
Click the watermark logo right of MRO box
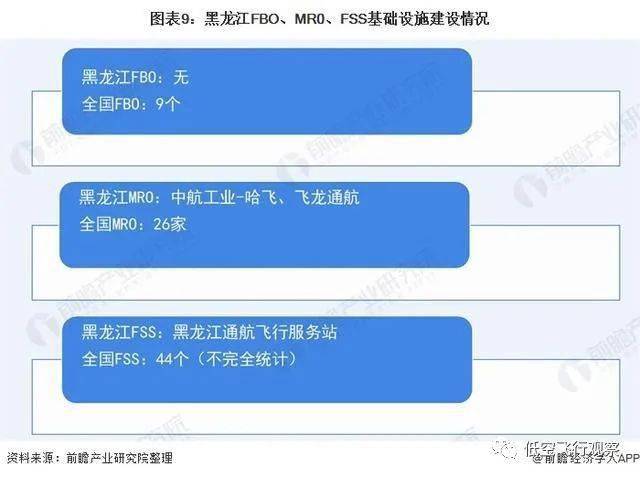pyautogui.click(x=529, y=189)
